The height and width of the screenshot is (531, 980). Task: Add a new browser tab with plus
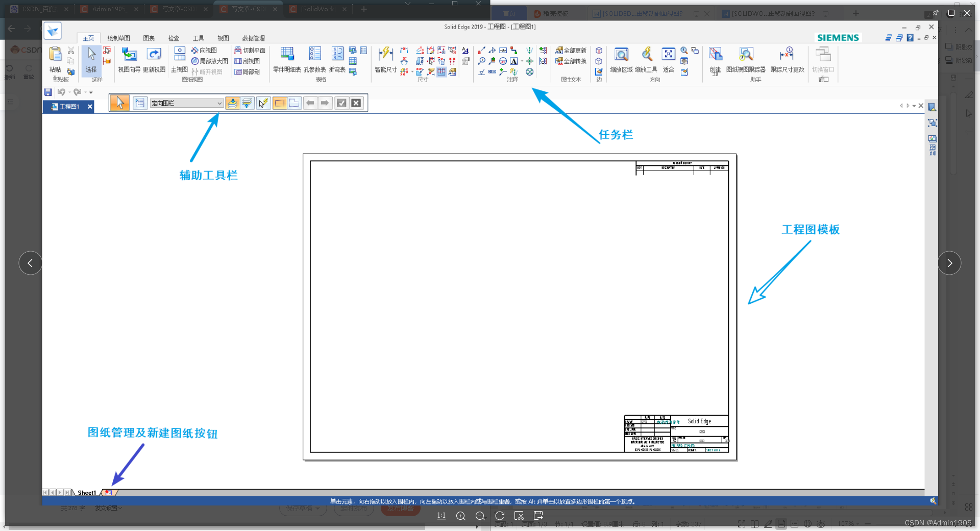pyautogui.click(x=364, y=9)
